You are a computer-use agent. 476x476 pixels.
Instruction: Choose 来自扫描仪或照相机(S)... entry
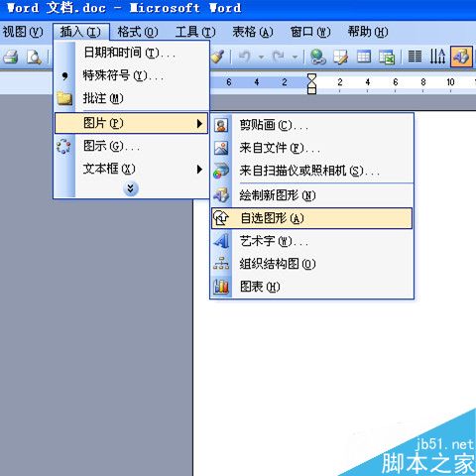point(312,171)
